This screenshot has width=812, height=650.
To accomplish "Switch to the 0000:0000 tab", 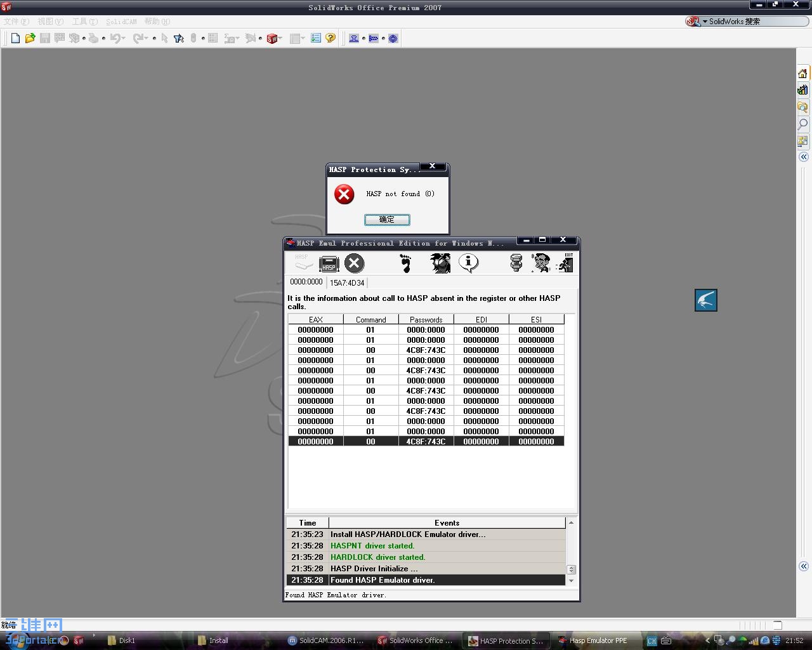I will pyautogui.click(x=306, y=282).
